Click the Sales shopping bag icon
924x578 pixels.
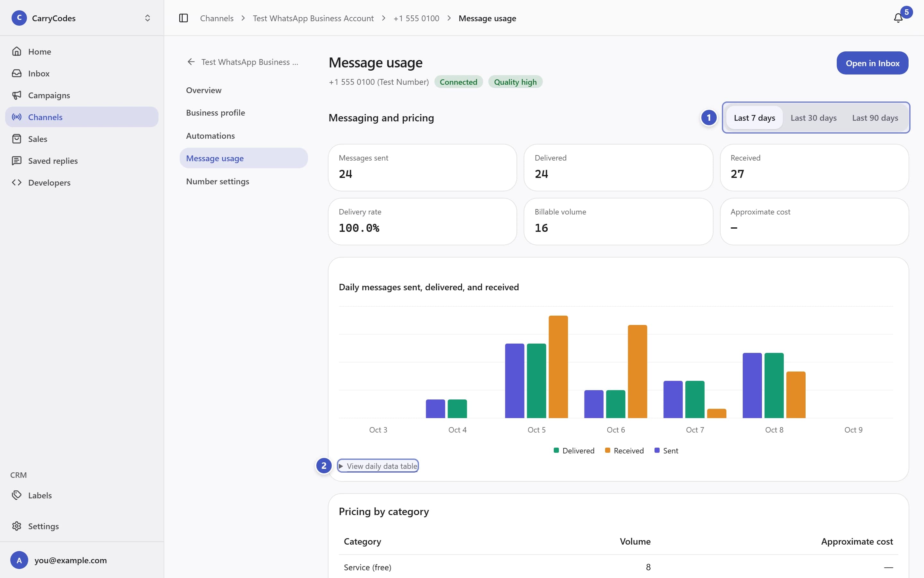[16, 139]
